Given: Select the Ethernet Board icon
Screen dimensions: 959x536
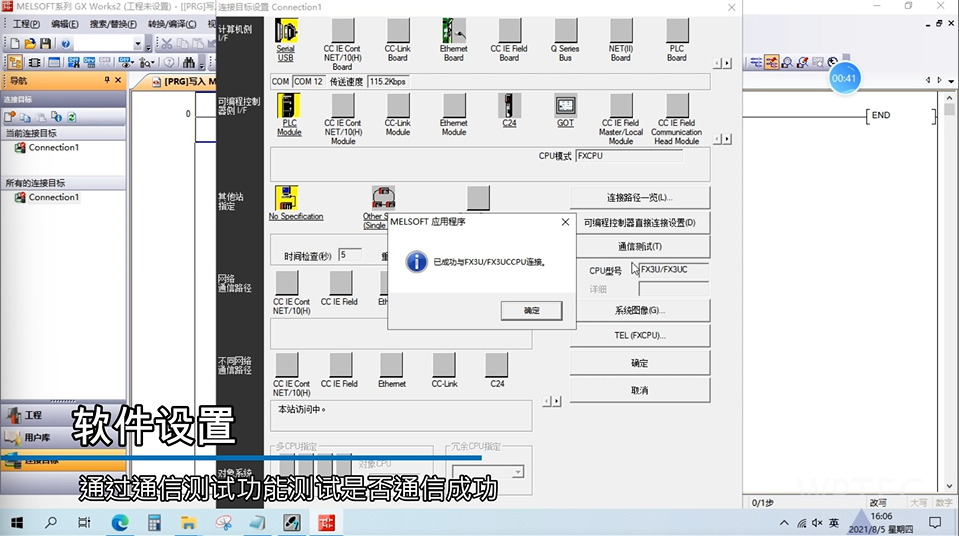Looking at the screenshot, I should pos(454,31).
